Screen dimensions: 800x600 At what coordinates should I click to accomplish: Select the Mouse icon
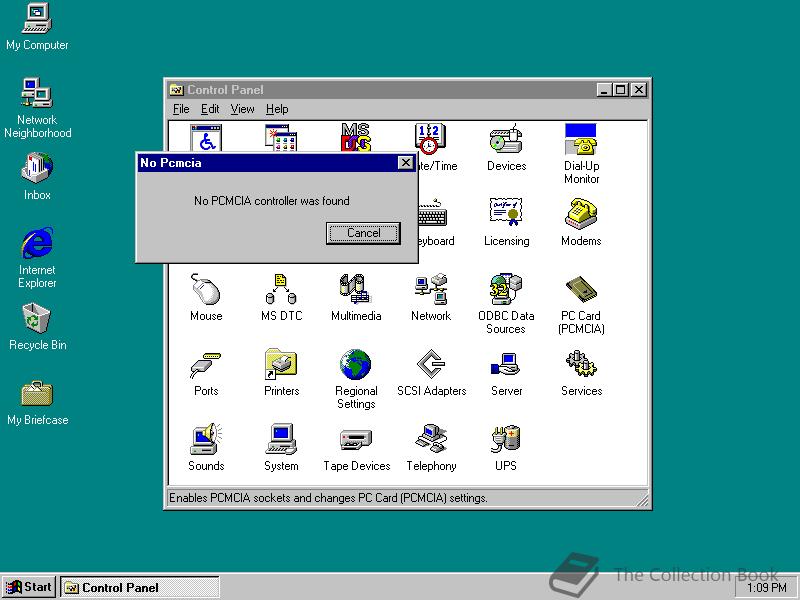[206, 289]
